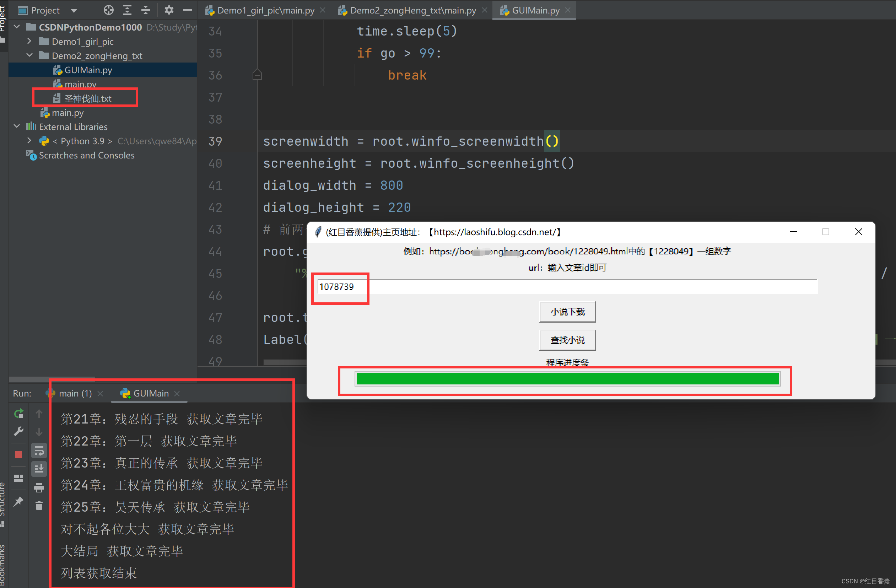Click the locate file crosshair icon
The height and width of the screenshot is (588, 896).
click(108, 10)
